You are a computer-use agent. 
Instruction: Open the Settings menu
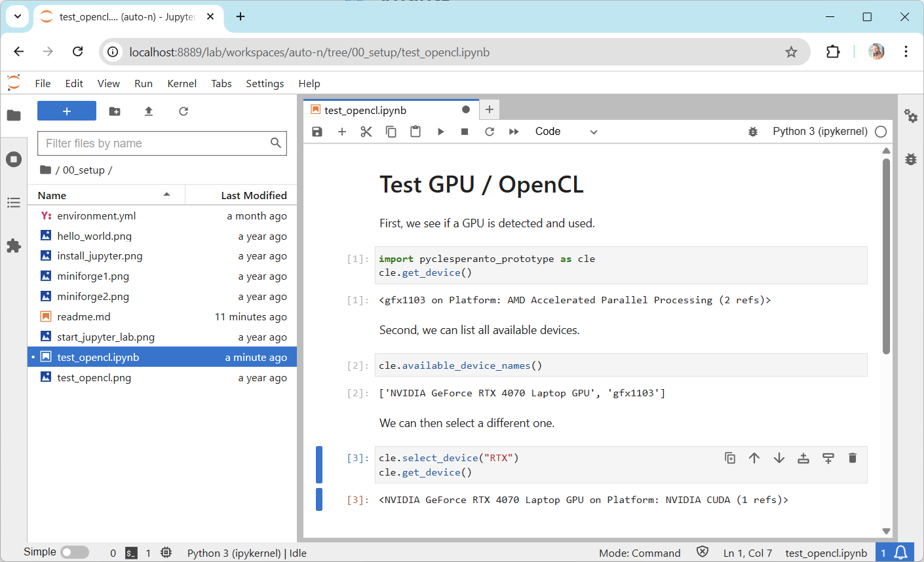(x=265, y=83)
